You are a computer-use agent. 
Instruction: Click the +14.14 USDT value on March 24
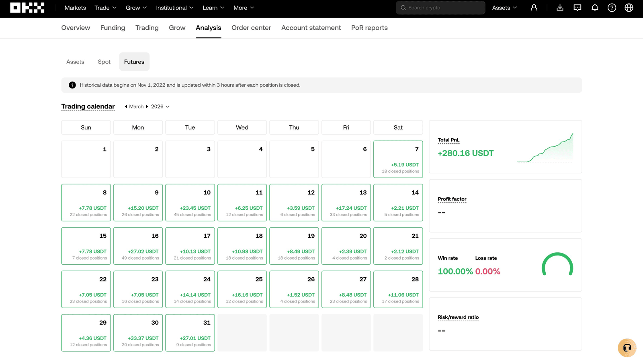[195, 295]
